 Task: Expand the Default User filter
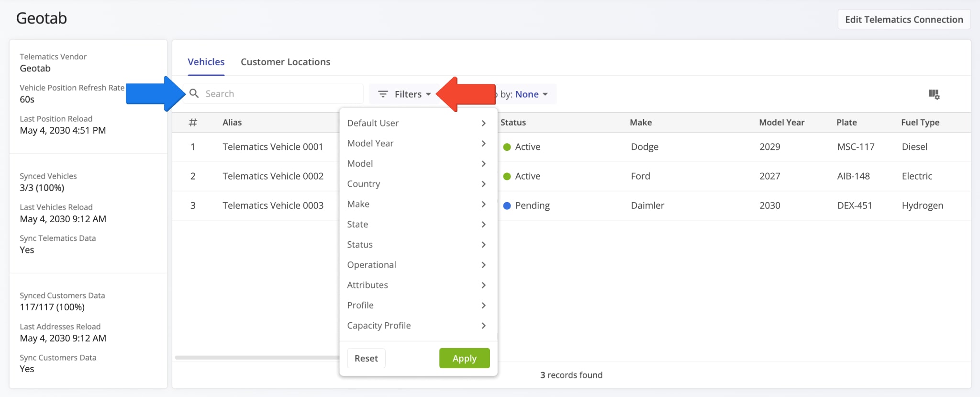coord(418,123)
